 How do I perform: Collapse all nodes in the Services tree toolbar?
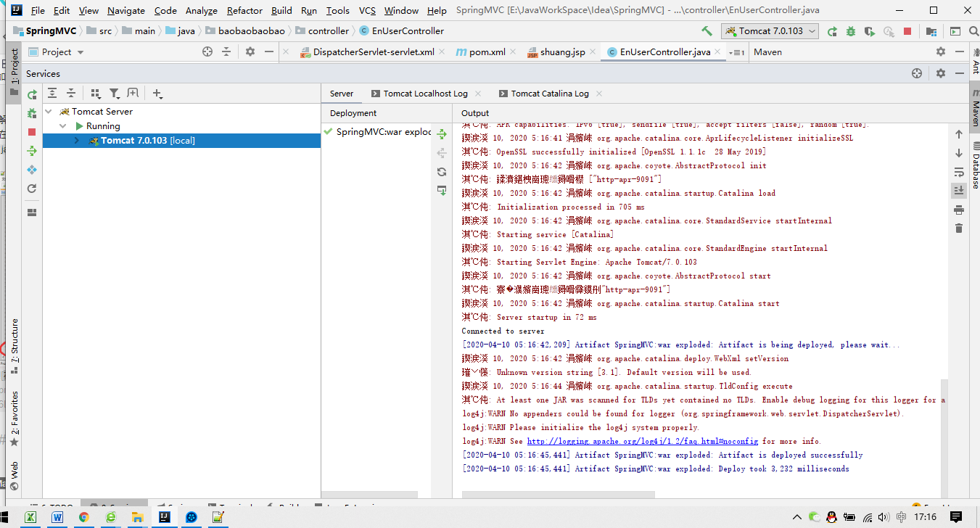pos(71,94)
